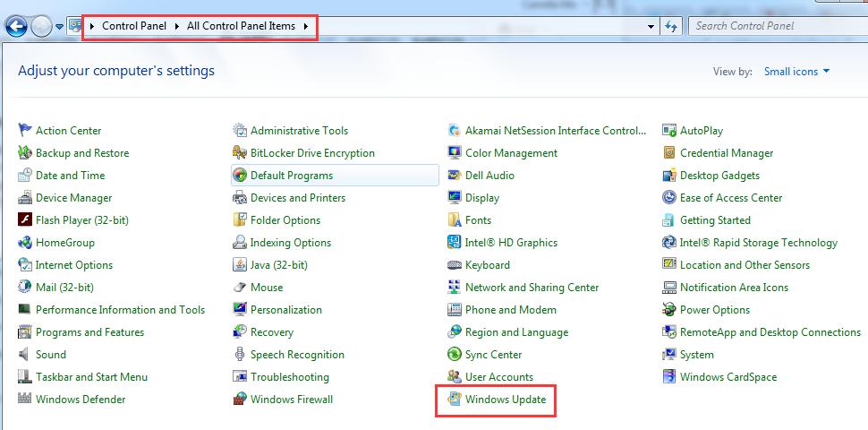
Task: Open the Mouse settings link
Action: tap(267, 288)
